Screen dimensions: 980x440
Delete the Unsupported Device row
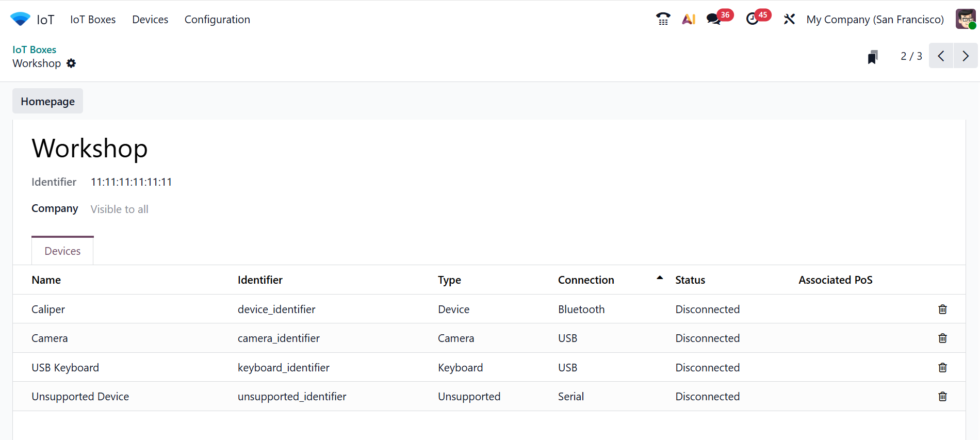[942, 396]
